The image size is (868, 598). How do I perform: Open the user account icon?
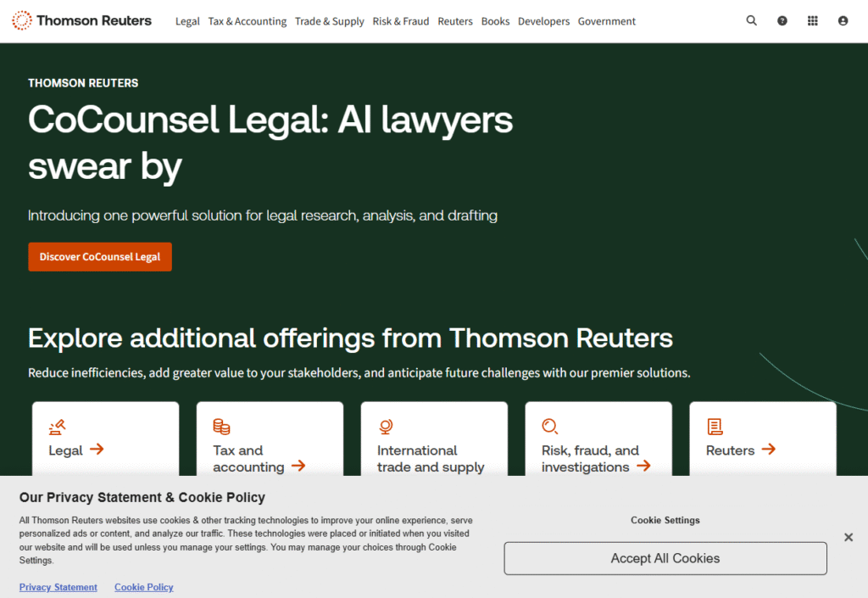[x=843, y=21]
